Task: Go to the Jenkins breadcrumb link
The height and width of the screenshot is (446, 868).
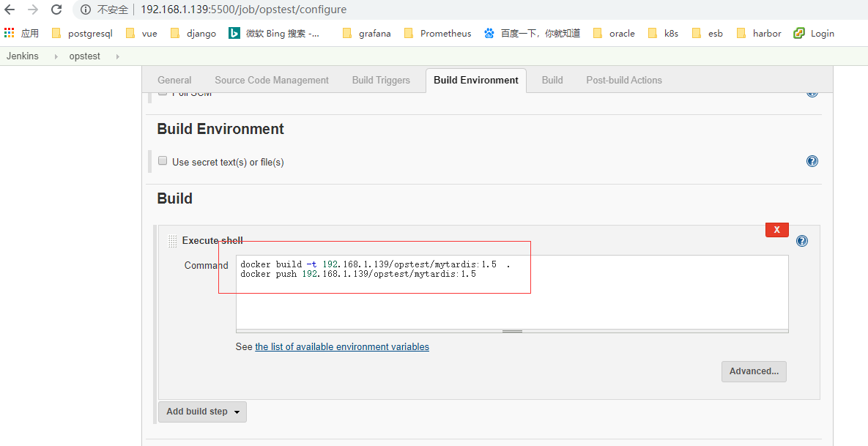Action: [x=22, y=56]
